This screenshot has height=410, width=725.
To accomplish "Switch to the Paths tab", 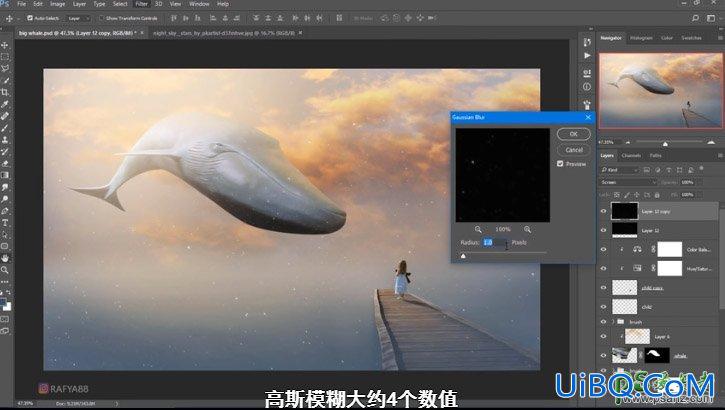I will pos(656,155).
